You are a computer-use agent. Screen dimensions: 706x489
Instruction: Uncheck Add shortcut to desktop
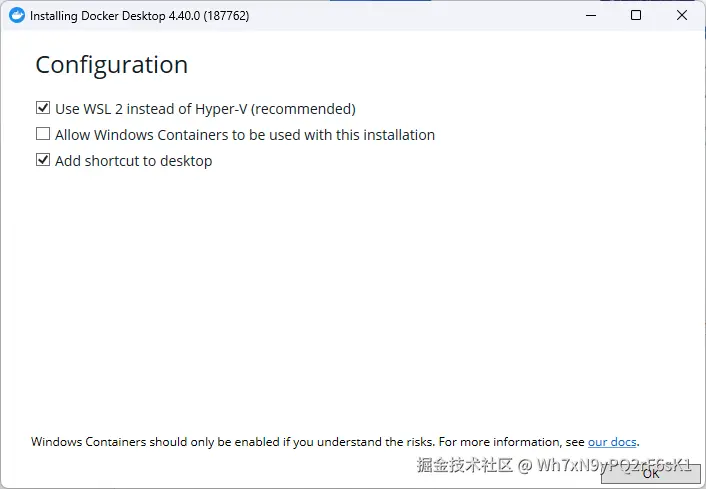(x=43, y=160)
